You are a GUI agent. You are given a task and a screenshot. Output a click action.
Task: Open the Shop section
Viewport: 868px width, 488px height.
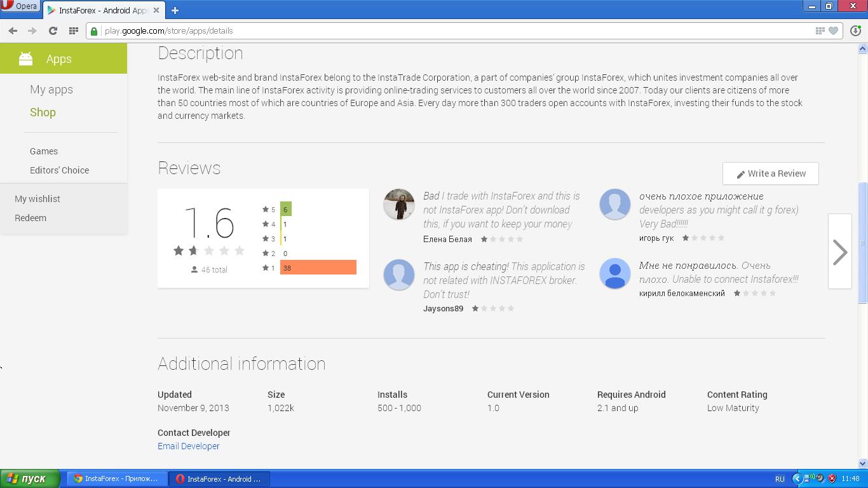(x=43, y=112)
